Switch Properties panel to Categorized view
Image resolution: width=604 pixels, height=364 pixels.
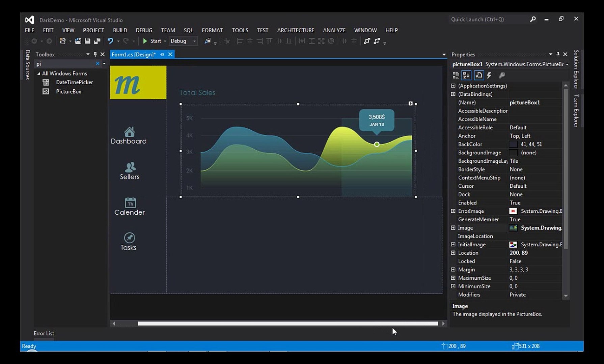click(x=456, y=75)
